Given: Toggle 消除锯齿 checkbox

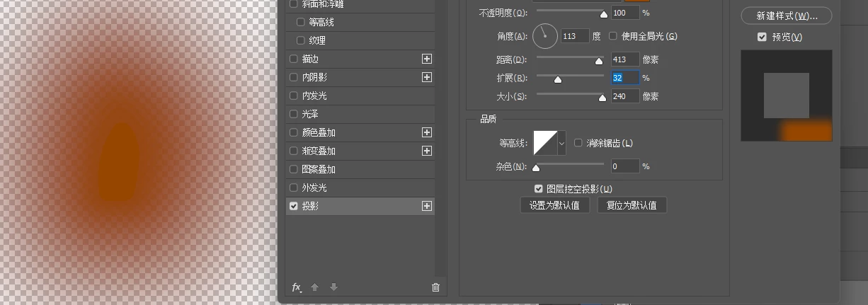Looking at the screenshot, I should coord(578,143).
